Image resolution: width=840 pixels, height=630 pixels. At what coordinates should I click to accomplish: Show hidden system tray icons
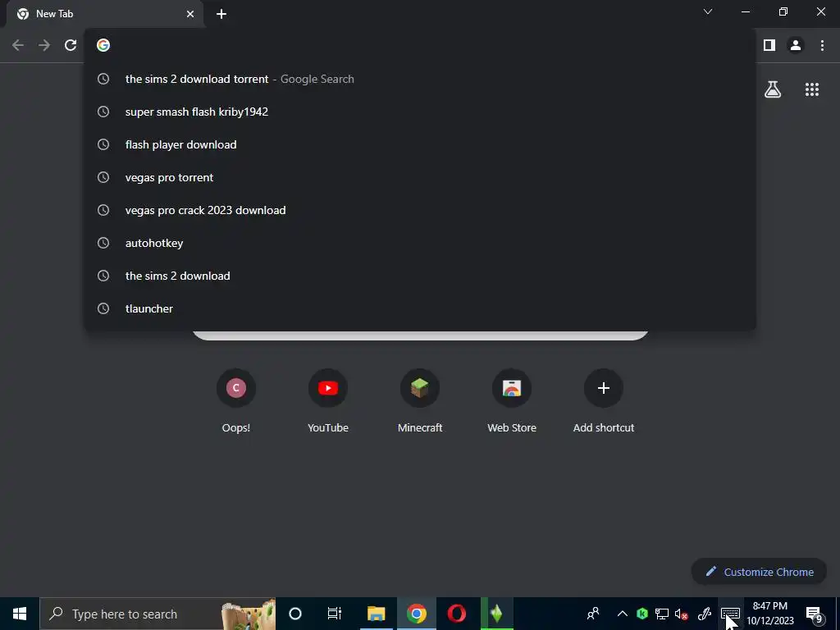[x=622, y=614]
